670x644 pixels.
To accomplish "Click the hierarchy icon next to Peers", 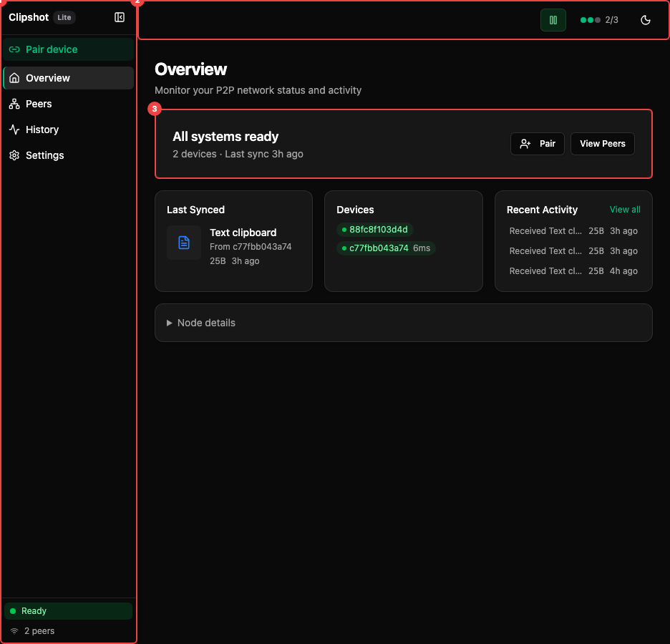I will [x=14, y=104].
